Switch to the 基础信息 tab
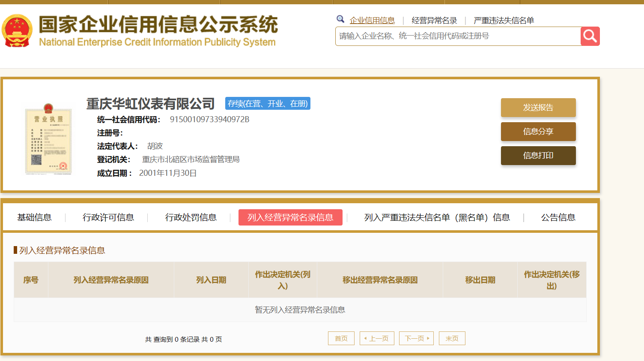 [x=34, y=217]
